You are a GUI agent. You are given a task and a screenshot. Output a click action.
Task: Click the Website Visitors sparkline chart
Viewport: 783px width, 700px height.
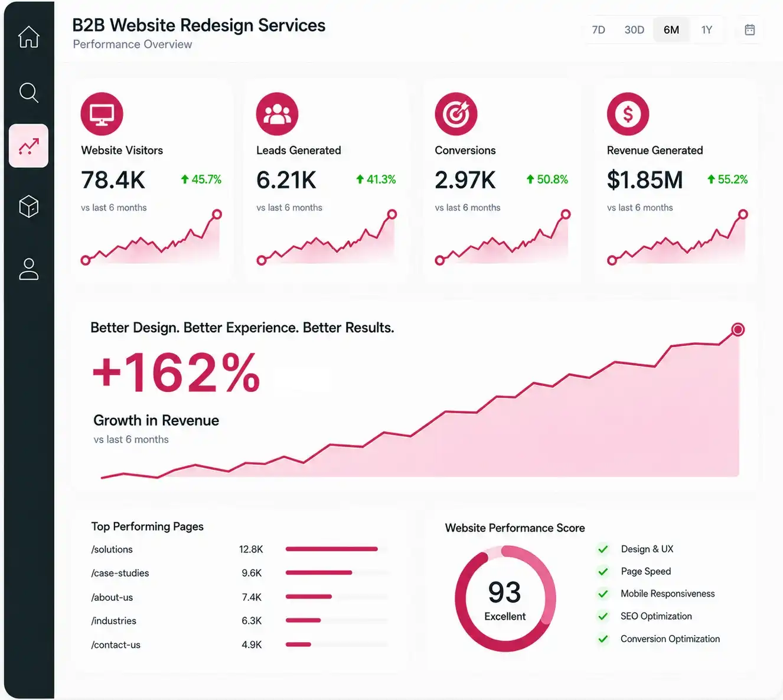(151, 237)
